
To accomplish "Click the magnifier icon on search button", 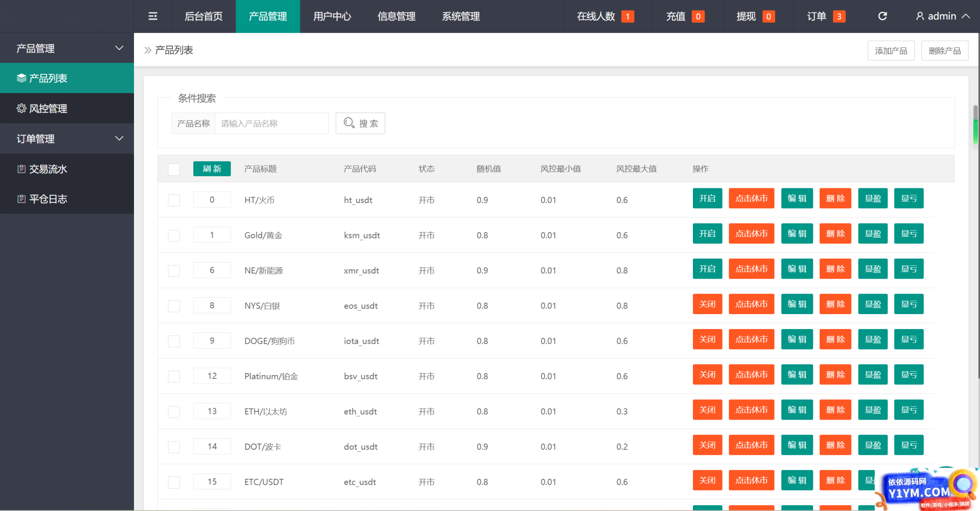I will coord(349,123).
